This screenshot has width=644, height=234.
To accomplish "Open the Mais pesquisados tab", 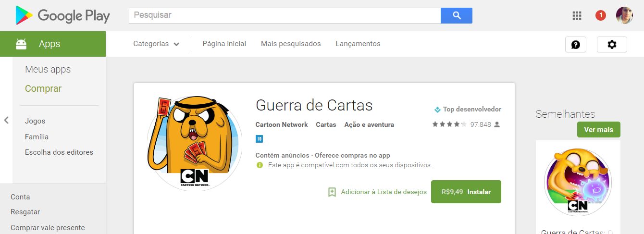I will point(291,44).
